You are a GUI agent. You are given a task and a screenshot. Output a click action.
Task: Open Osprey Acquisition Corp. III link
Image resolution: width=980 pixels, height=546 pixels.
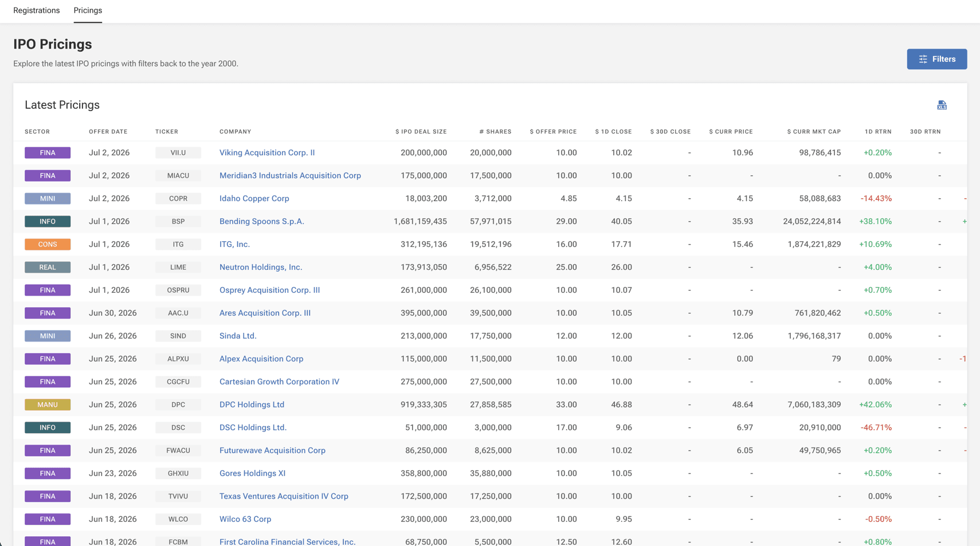pos(270,290)
